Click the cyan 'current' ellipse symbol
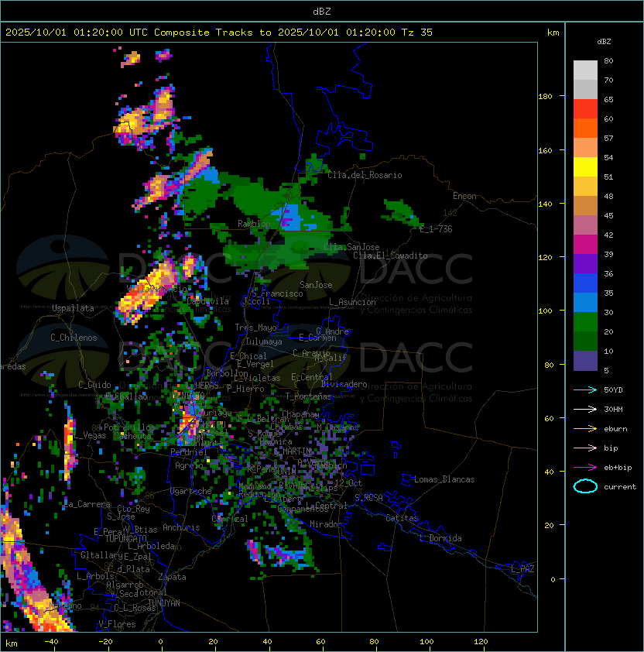 (x=585, y=486)
